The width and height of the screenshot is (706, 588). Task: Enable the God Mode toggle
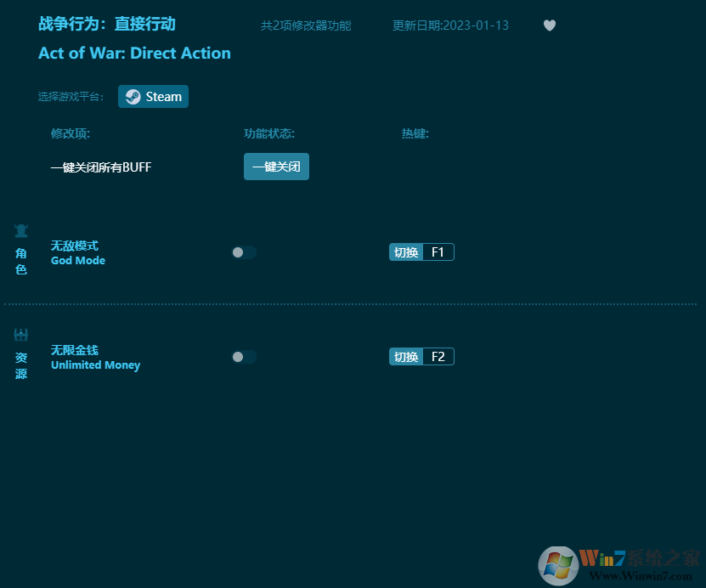coord(244,252)
